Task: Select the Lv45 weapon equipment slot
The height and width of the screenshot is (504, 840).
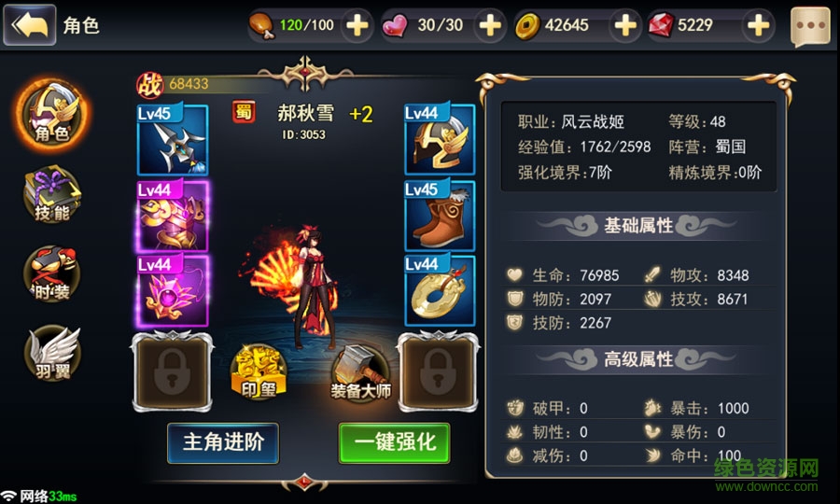Action: coord(173,139)
